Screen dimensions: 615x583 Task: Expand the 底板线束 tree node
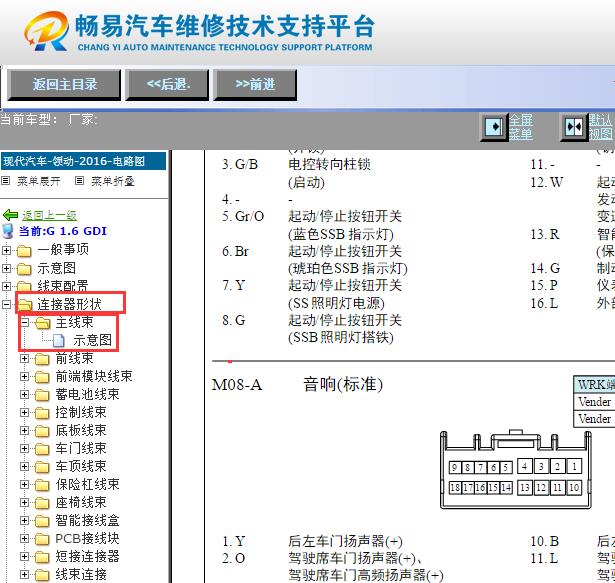point(25,430)
